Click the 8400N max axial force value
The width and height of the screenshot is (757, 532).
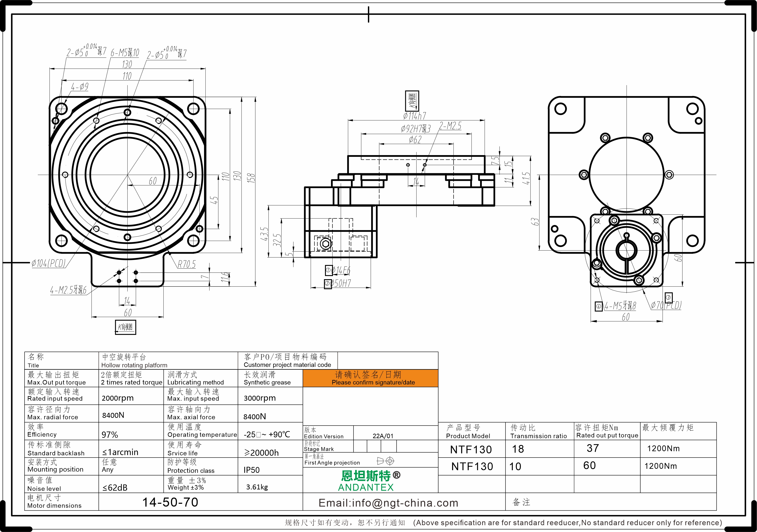click(x=254, y=417)
